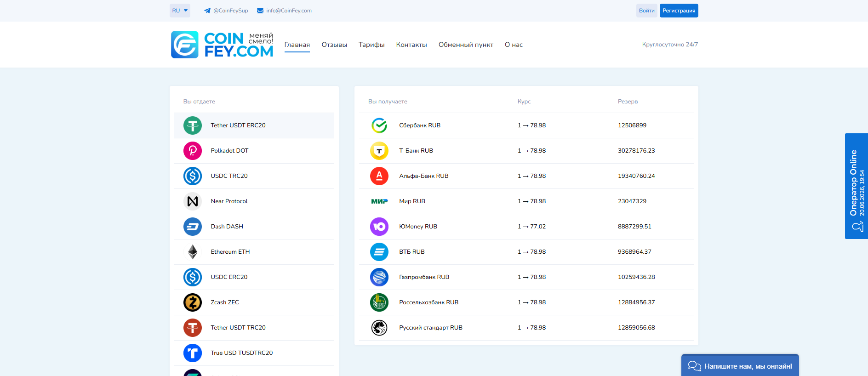The width and height of the screenshot is (868, 376).
Task: Open the О нас menu item
Action: 514,45
